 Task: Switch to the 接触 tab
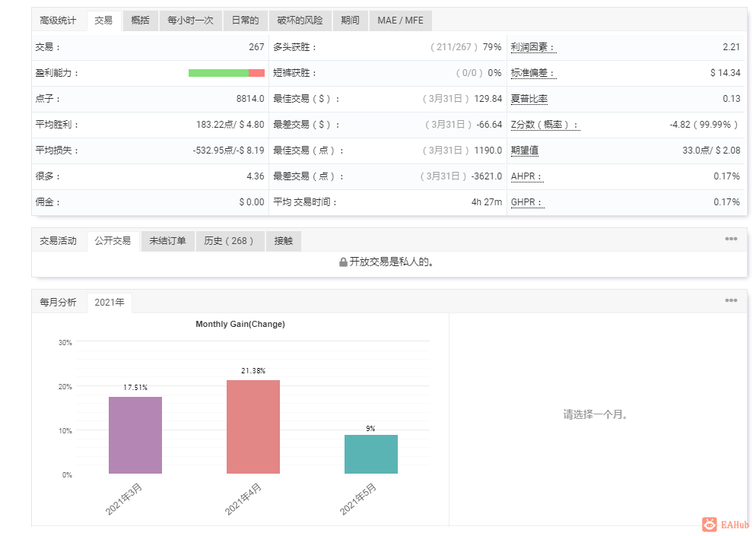pos(284,240)
